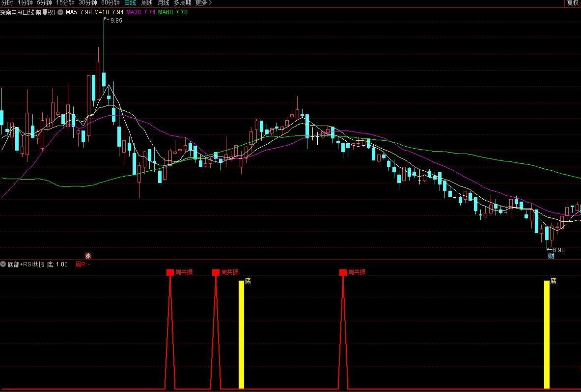Open the 多周期 multi-period view
The height and width of the screenshot is (392, 581).
tap(182, 3)
